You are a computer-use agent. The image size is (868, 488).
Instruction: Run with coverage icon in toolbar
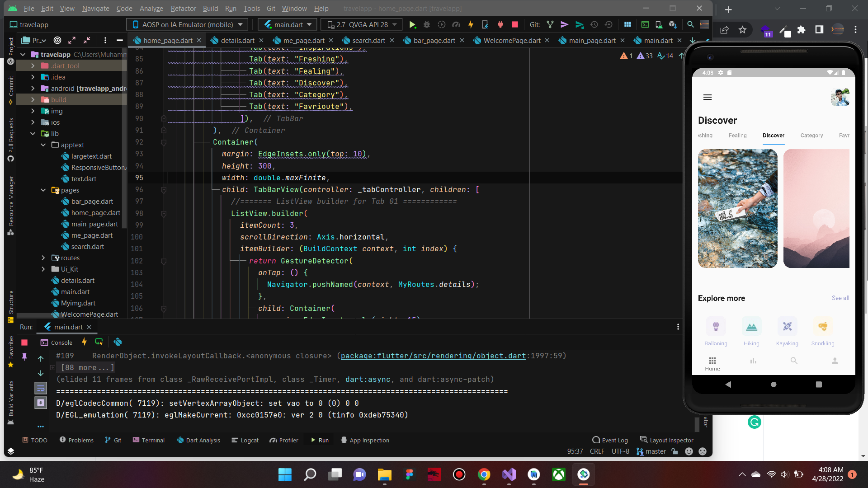click(442, 25)
